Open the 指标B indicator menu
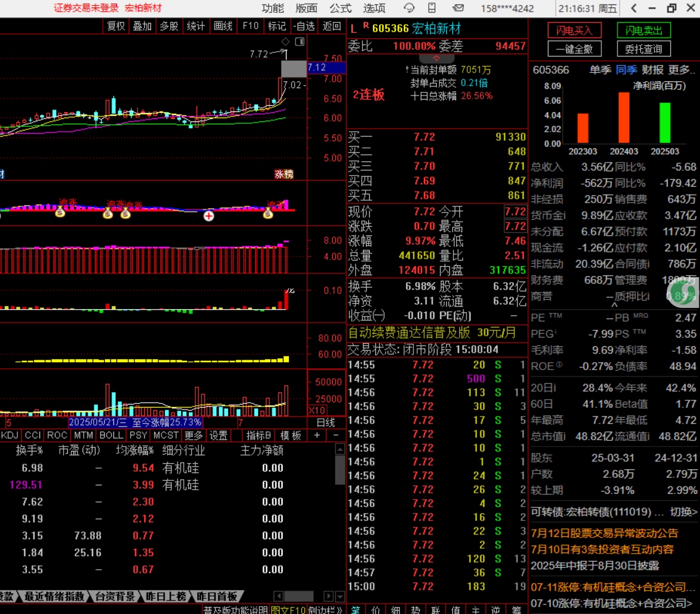This screenshot has height=614, width=700. tap(258, 435)
